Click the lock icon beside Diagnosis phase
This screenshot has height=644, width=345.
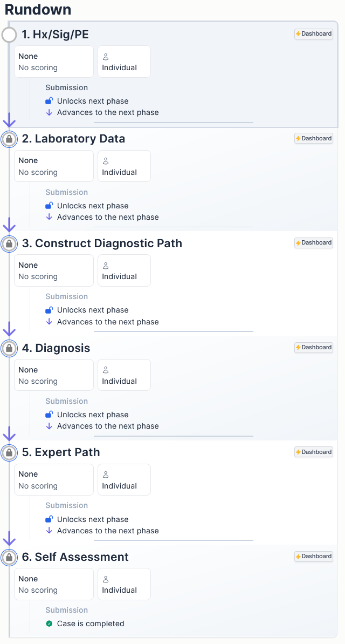[x=9, y=348]
